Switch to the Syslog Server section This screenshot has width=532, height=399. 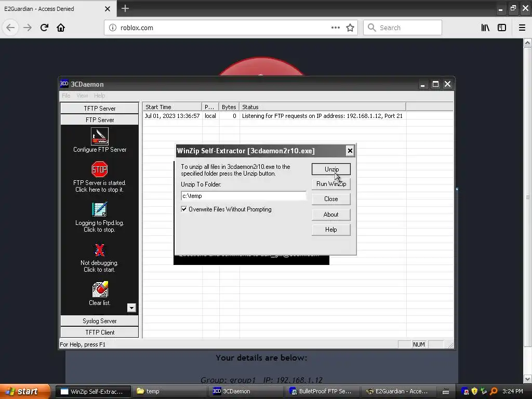pos(99,321)
